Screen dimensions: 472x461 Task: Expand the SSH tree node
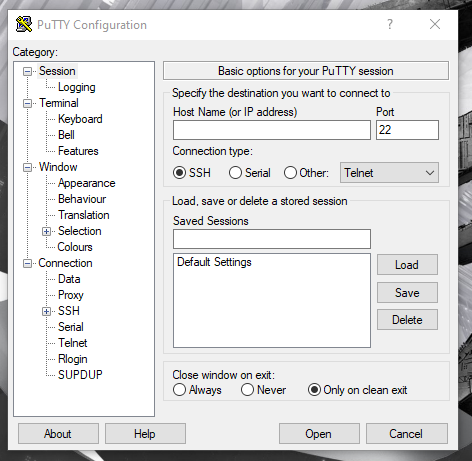(x=46, y=311)
